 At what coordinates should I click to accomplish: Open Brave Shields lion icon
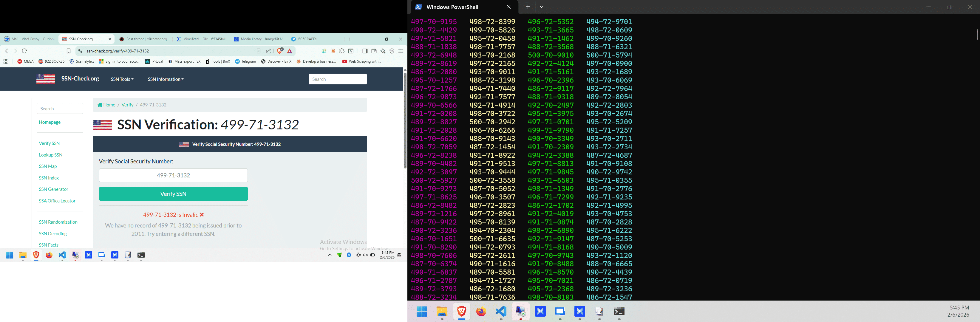280,51
